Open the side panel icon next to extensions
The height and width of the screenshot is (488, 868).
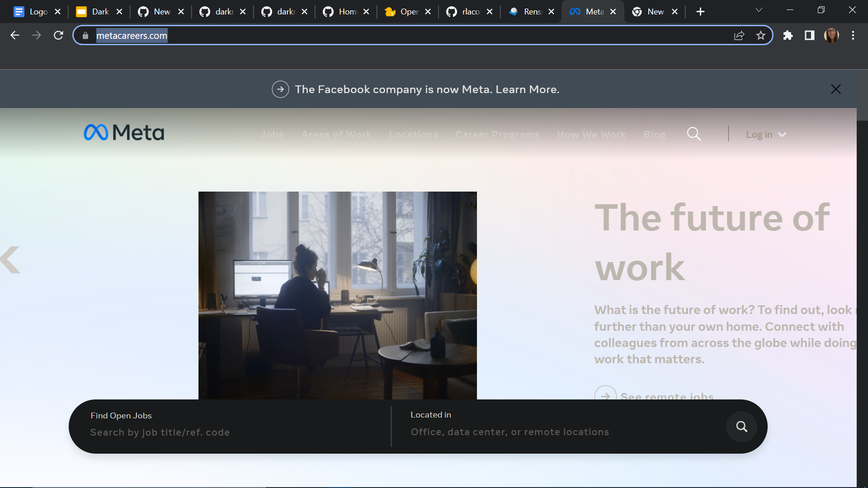pos(809,35)
